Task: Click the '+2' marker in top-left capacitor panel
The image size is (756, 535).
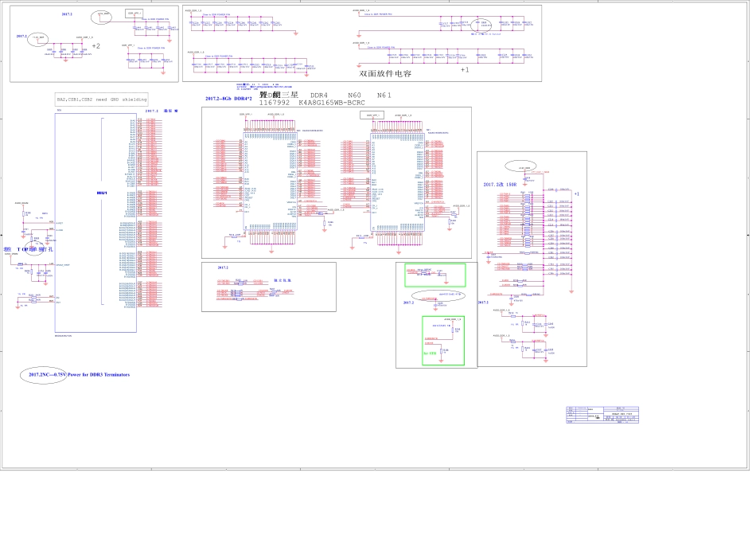Action: tap(95, 46)
